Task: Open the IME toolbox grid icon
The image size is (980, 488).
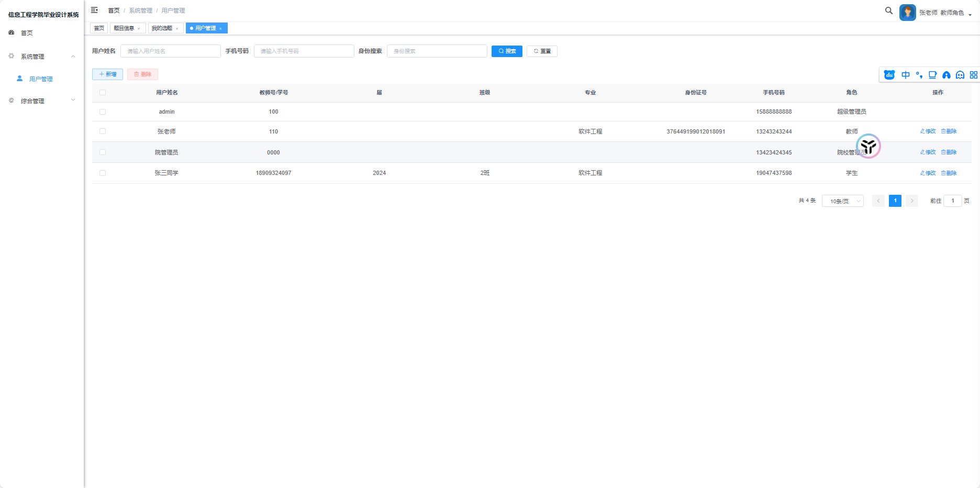Action: coord(974,75)
